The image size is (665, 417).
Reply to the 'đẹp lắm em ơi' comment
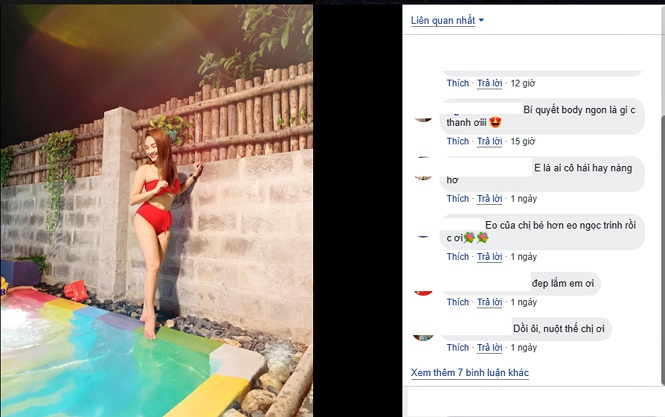489,302
